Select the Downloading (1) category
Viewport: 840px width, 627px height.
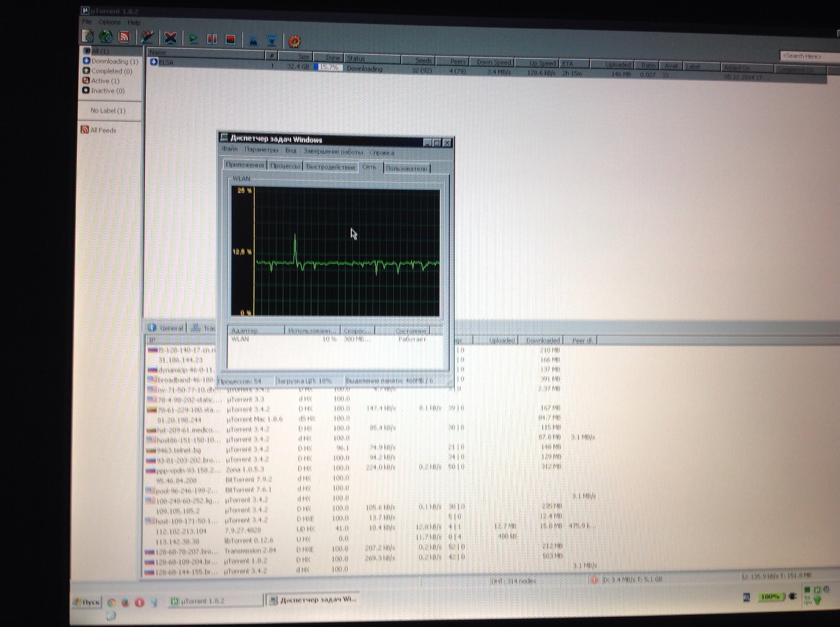click(x=110, y=61)
